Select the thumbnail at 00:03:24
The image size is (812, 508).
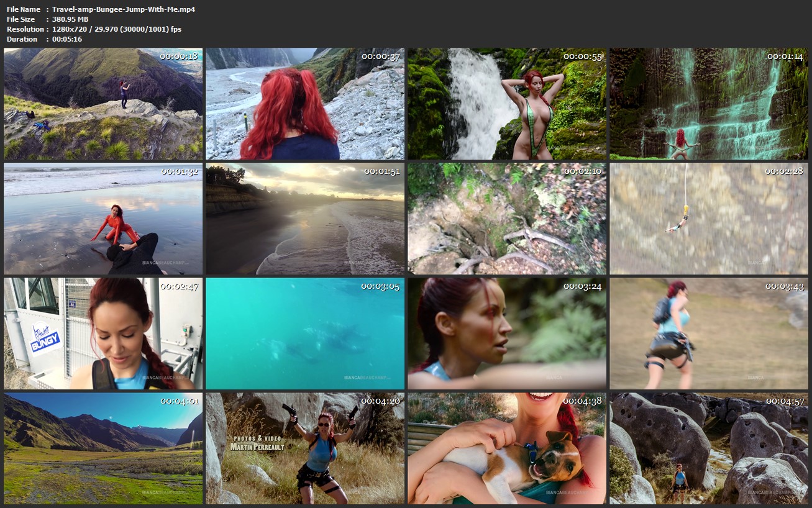pos(507,333)
